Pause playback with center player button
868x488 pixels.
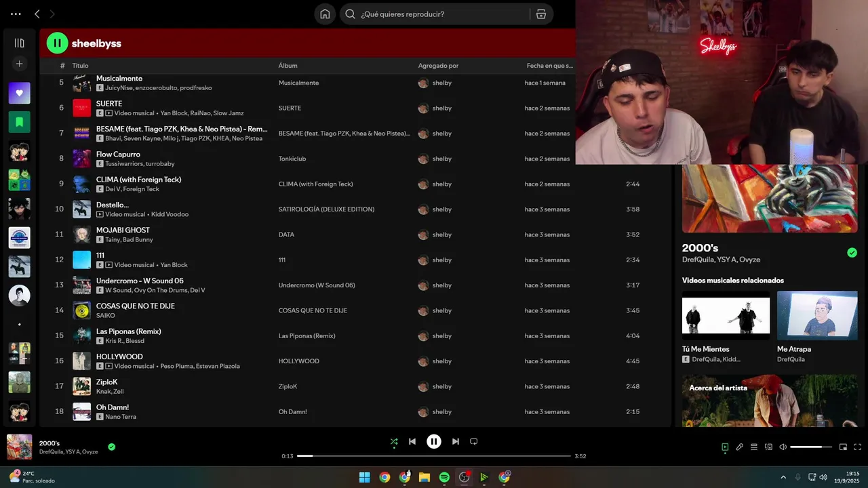[434, 441]
